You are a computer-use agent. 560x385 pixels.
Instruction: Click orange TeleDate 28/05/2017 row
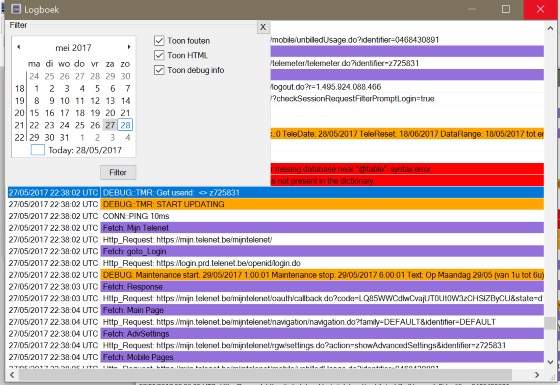point(407,134)
